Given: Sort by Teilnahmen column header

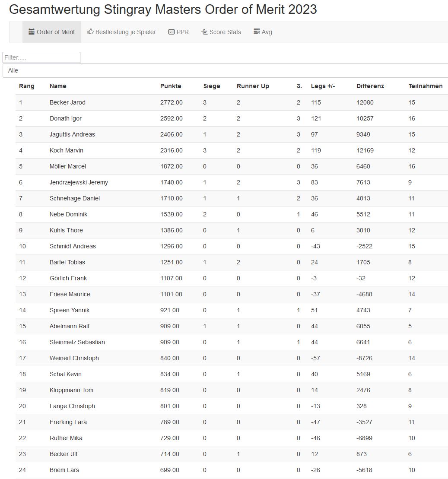Looking at the screenshot, I should coord(425,86).
